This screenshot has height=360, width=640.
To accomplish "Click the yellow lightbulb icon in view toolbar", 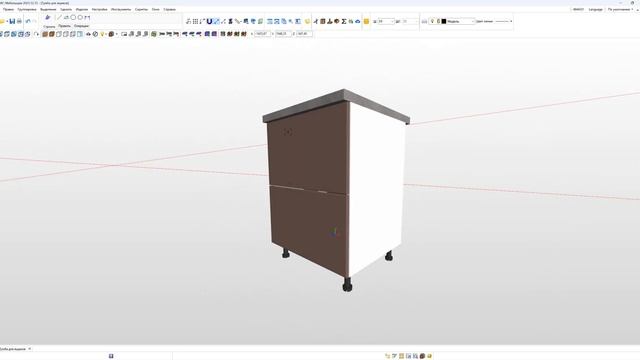I will (102, 34).
